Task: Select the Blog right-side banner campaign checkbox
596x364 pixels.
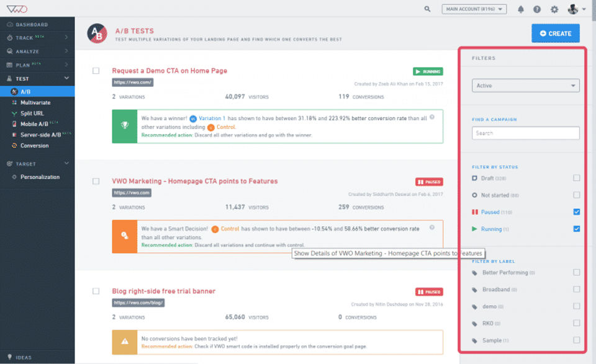Action: coord(96,291)
